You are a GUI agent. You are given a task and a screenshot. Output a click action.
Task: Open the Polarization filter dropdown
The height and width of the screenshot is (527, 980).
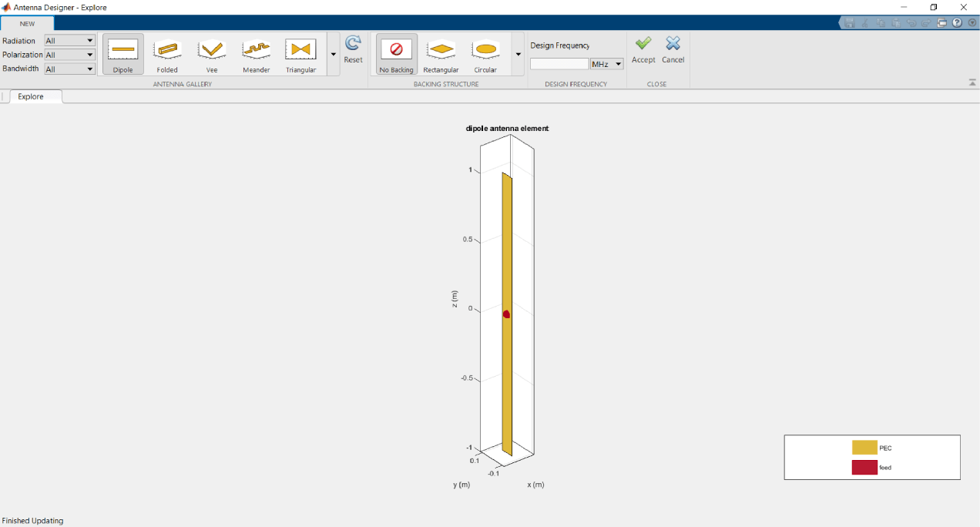(89, 54)
